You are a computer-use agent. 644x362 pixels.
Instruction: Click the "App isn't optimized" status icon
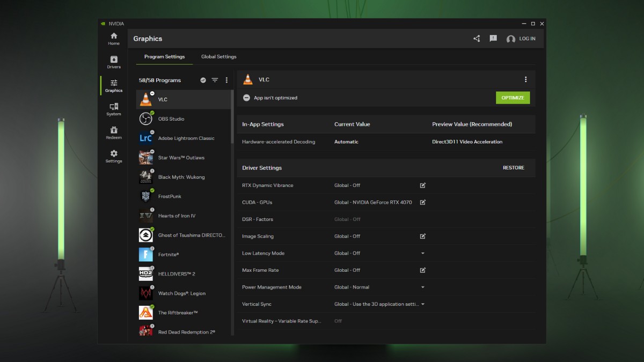(246, 98)
